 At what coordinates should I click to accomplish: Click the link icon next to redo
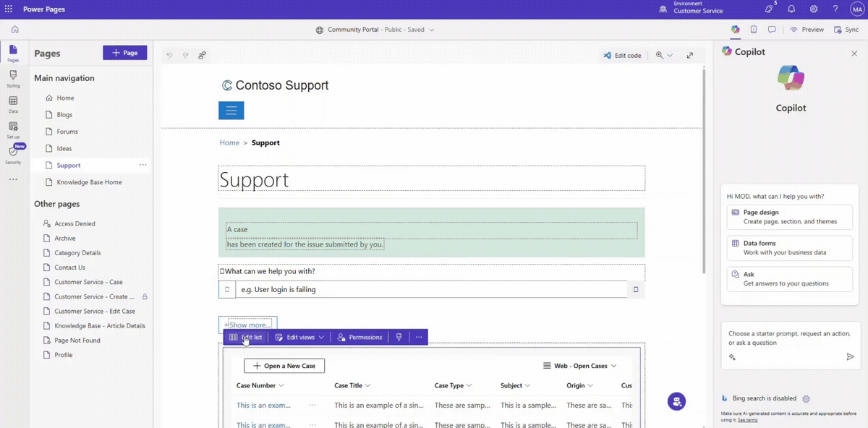click(x=203, y=55)
